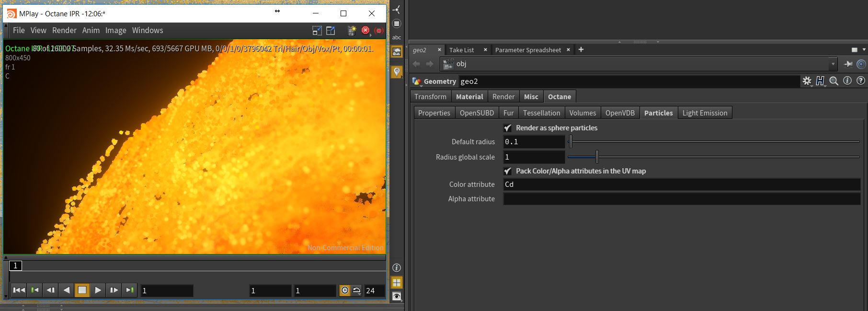This screenshot has height=311, width=868.
Task: Switch to the Take List tab
Action: 462,50
